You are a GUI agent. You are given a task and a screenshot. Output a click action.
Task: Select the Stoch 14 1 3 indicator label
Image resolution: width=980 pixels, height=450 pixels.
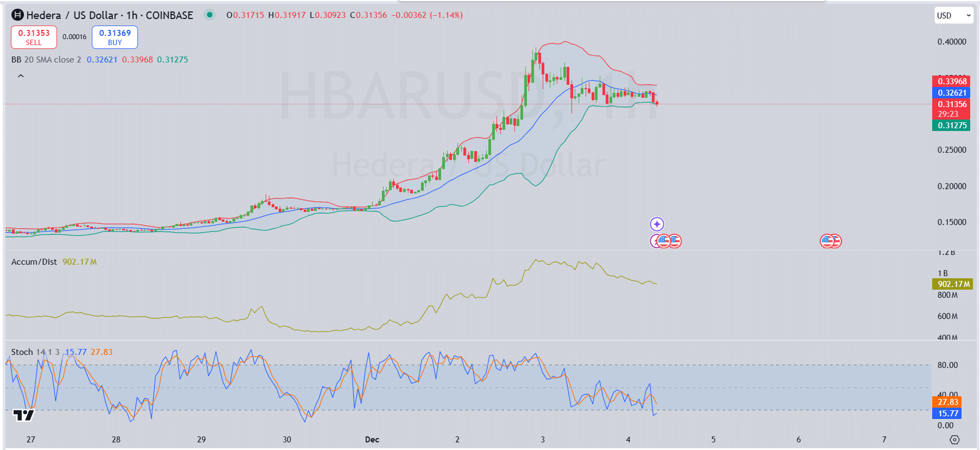[x=35, y=352]
